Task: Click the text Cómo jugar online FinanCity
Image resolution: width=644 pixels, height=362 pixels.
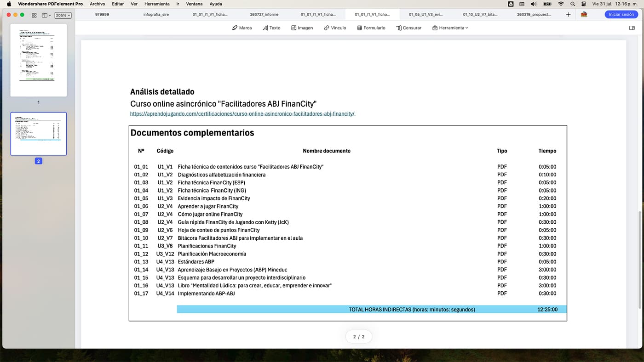Action: (210, 214)
